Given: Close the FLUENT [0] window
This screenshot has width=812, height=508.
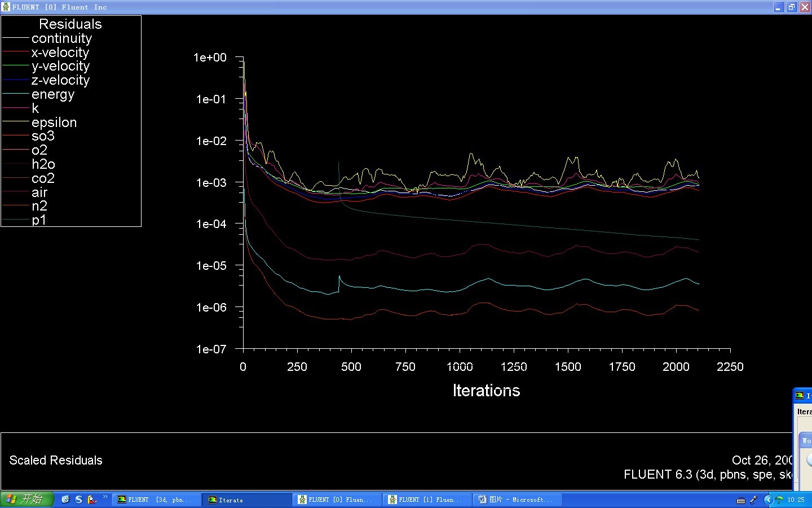Looking at the screenshot, I should click(x=804, y=7).
